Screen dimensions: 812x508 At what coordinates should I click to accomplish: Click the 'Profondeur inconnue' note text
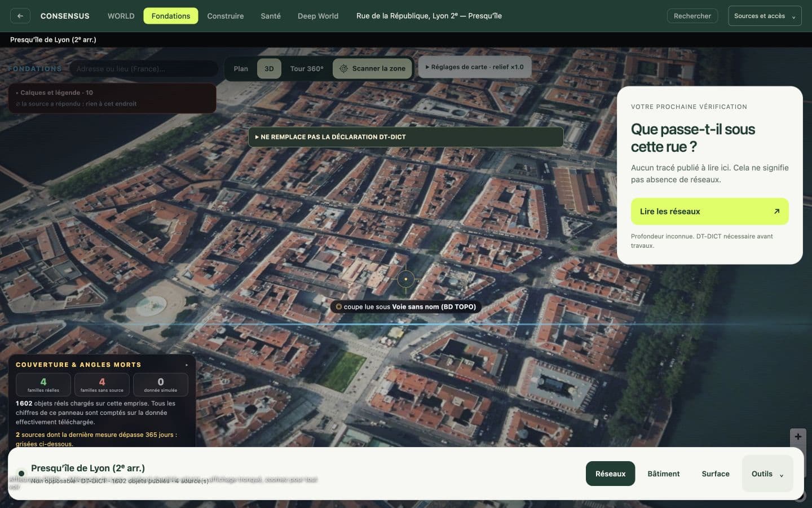[702, 241]
